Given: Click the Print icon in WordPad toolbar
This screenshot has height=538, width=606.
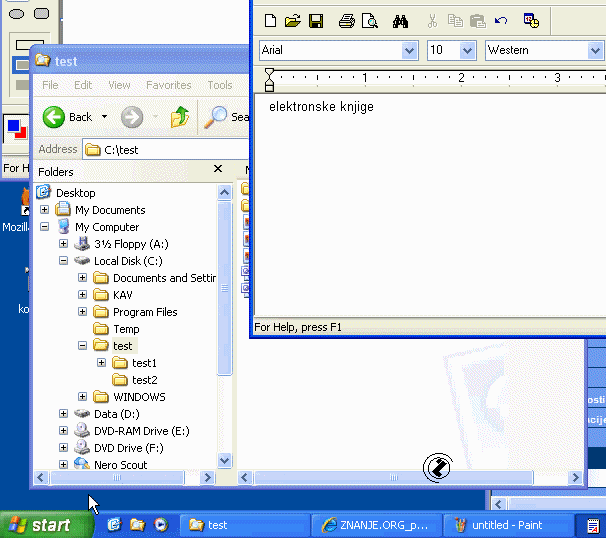Looking at the screenshot, I should pos(346,21).
